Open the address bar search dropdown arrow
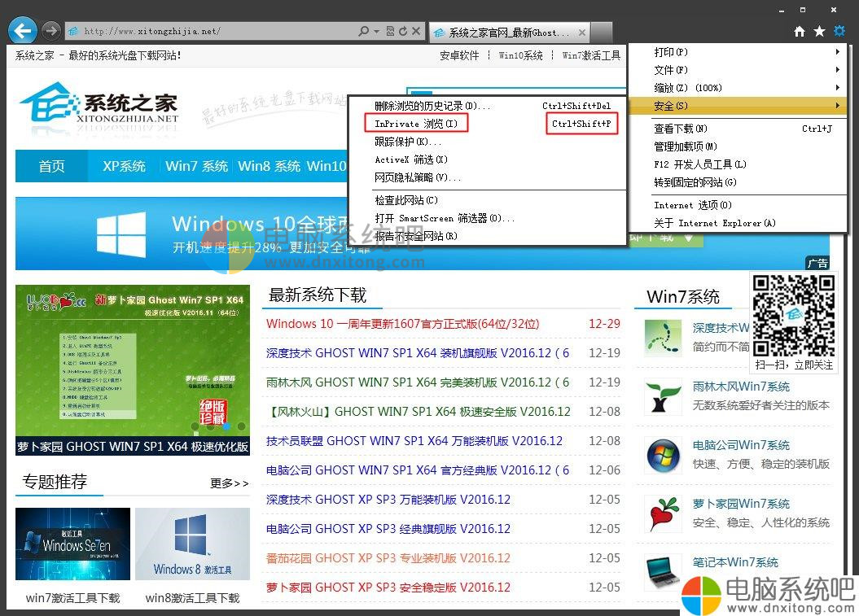 [376, 31]
